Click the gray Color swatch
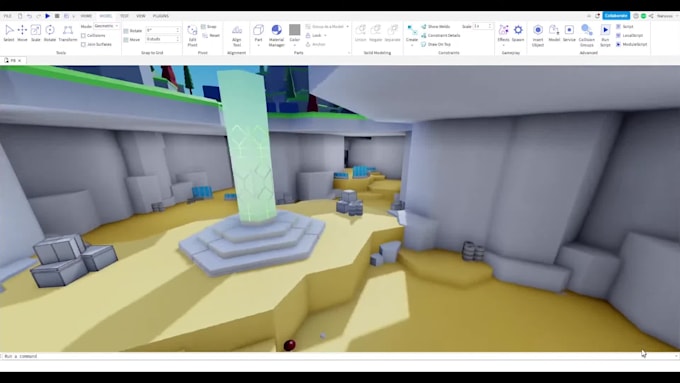Screen dimensions: 680x383 (294, 29)
